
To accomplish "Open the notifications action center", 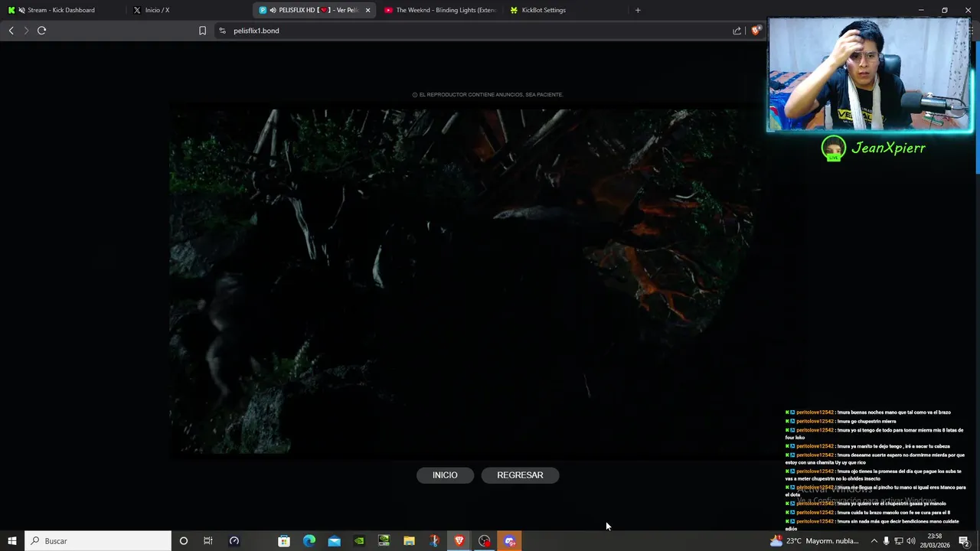I will coord(964,541).
